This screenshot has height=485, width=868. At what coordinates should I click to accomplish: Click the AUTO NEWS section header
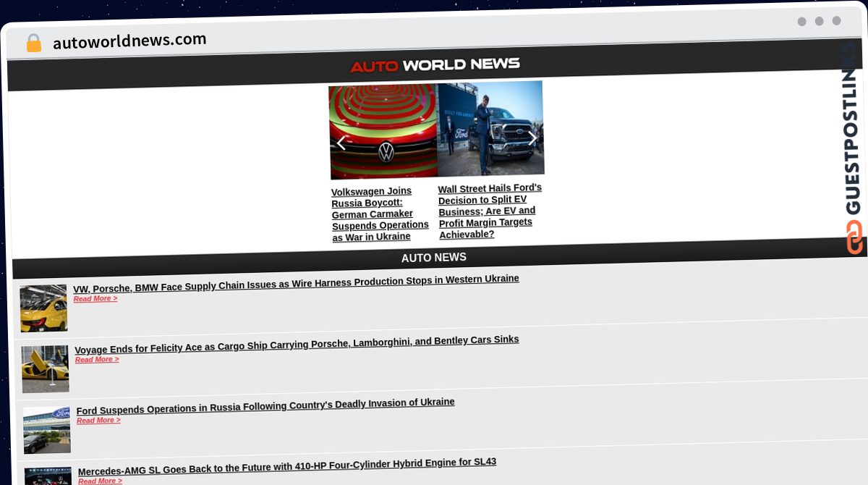434,258
